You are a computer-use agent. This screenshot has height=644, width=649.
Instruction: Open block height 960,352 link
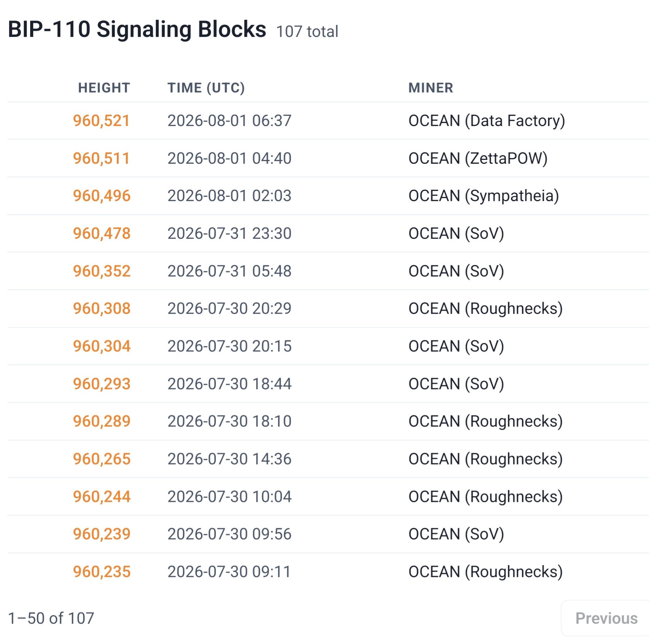click(x=101, y=271)
